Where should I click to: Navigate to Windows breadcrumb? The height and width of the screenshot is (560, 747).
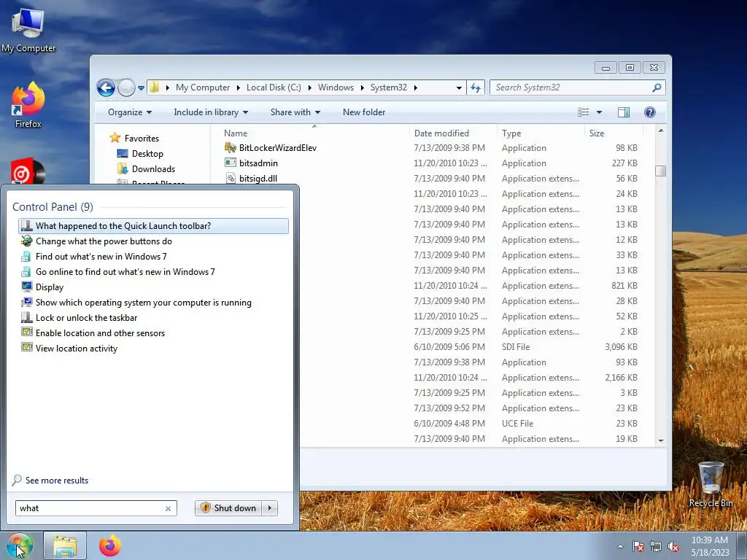pyautogui.click(x=336, y=87)
